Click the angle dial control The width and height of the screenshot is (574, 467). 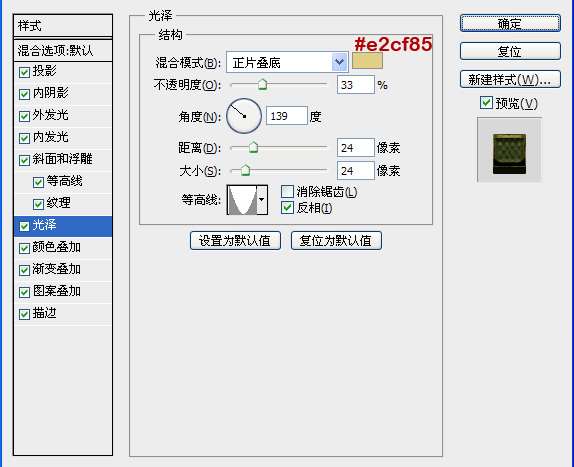[244, 116]
